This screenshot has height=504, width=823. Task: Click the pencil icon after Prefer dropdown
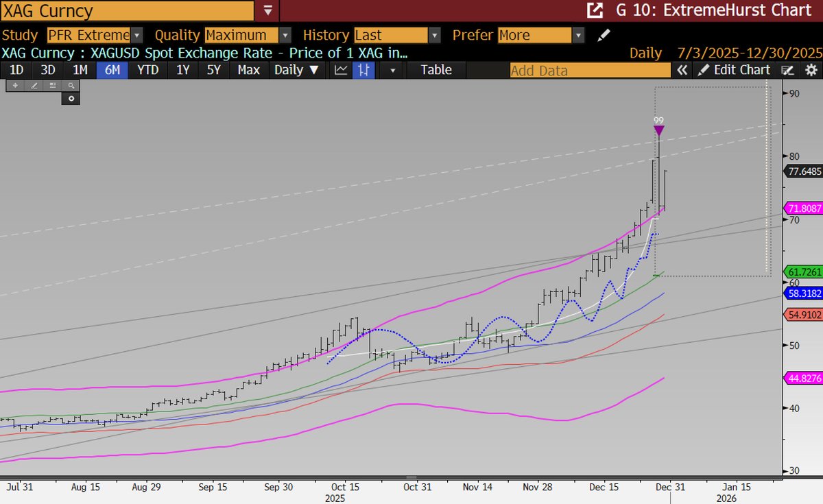point(604,34)
